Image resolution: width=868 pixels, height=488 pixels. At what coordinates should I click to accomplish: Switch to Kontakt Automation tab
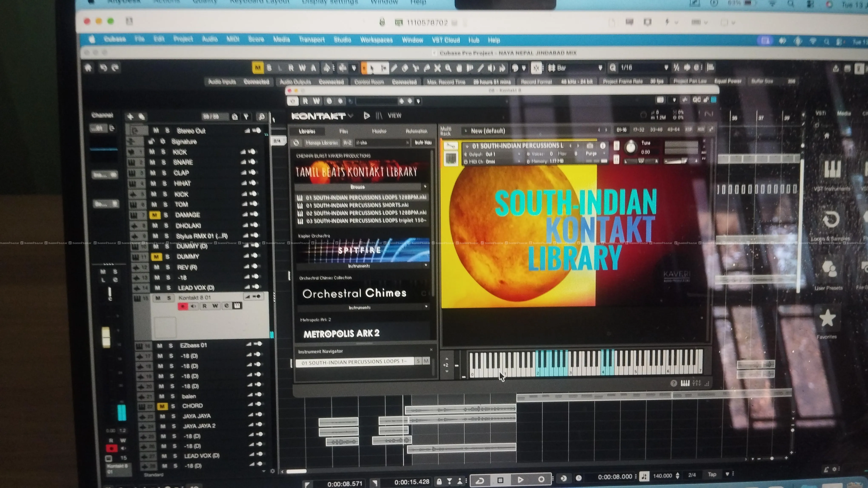click(417, 131)
